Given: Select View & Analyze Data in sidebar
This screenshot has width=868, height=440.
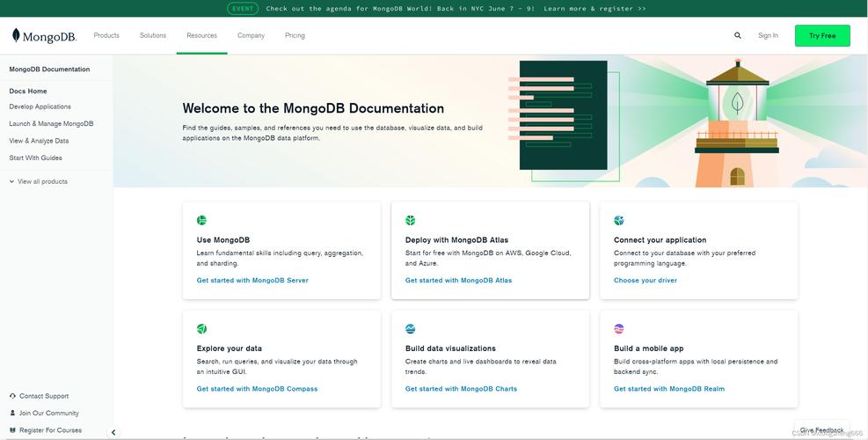Looking at the screenshot, I should [39, 141].
